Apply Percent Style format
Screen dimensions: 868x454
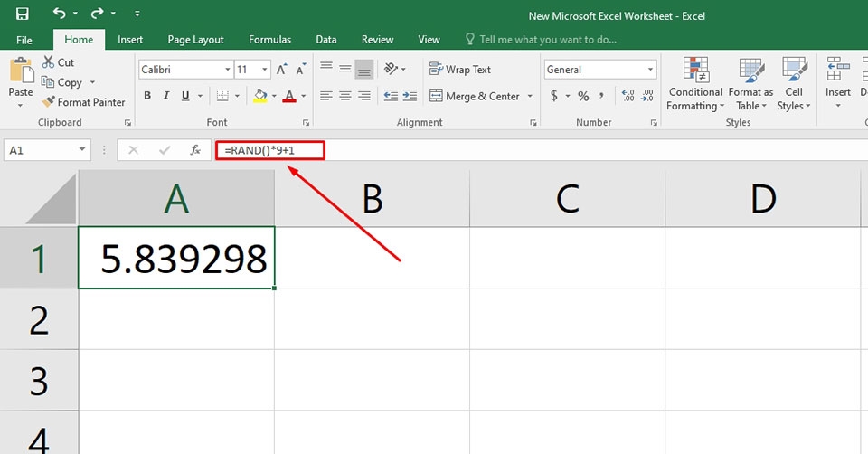pos(583,96)
